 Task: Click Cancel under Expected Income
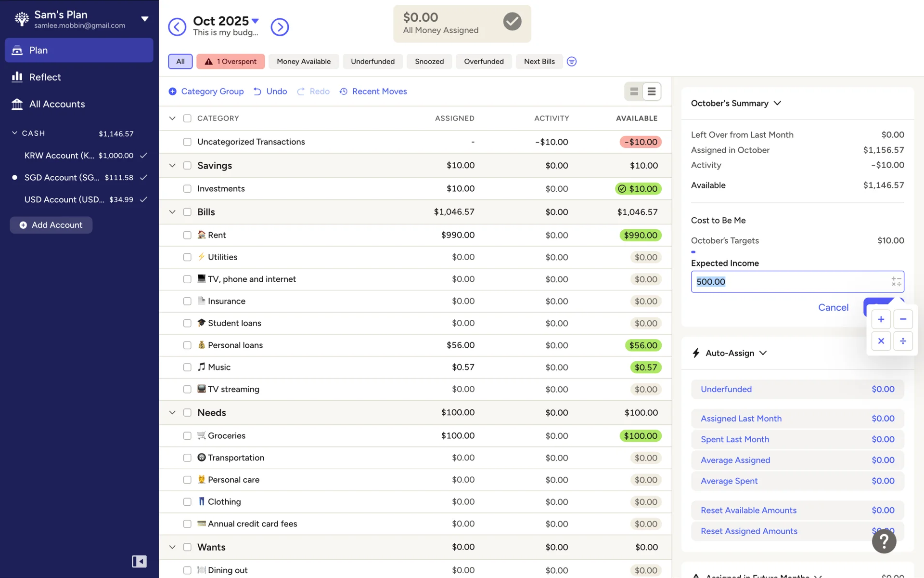(833, 307)
